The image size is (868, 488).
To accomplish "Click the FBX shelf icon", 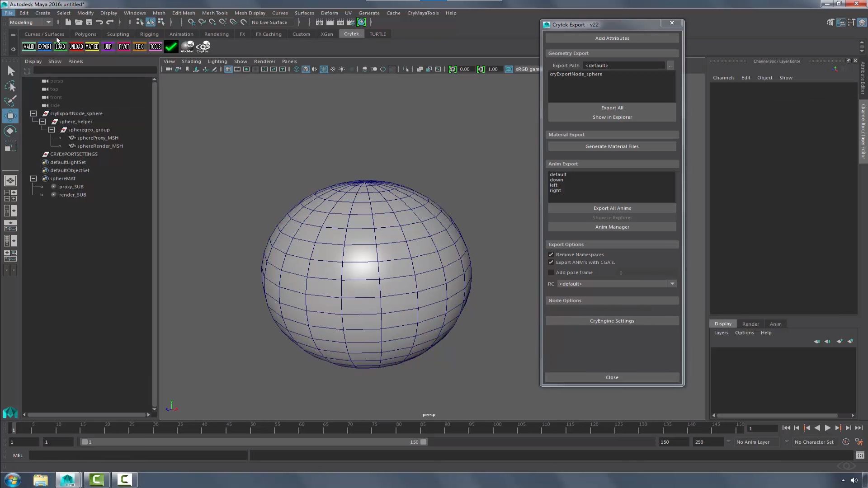I will point(139,47).
